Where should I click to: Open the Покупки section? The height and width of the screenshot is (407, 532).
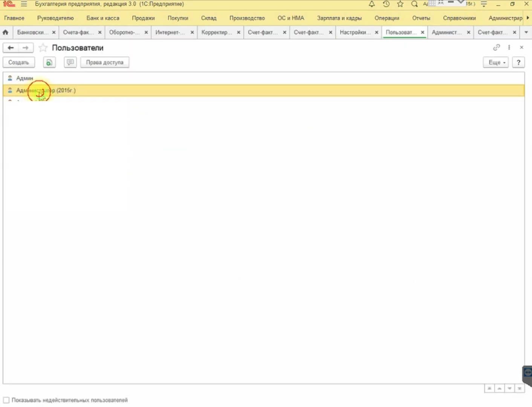point(178,18)
